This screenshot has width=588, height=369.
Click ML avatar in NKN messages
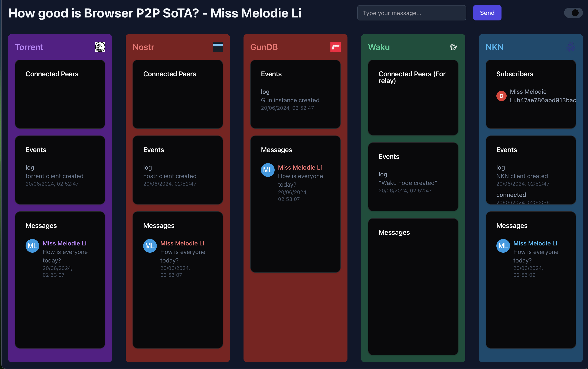pyautogui.click(x=503, y=246)
